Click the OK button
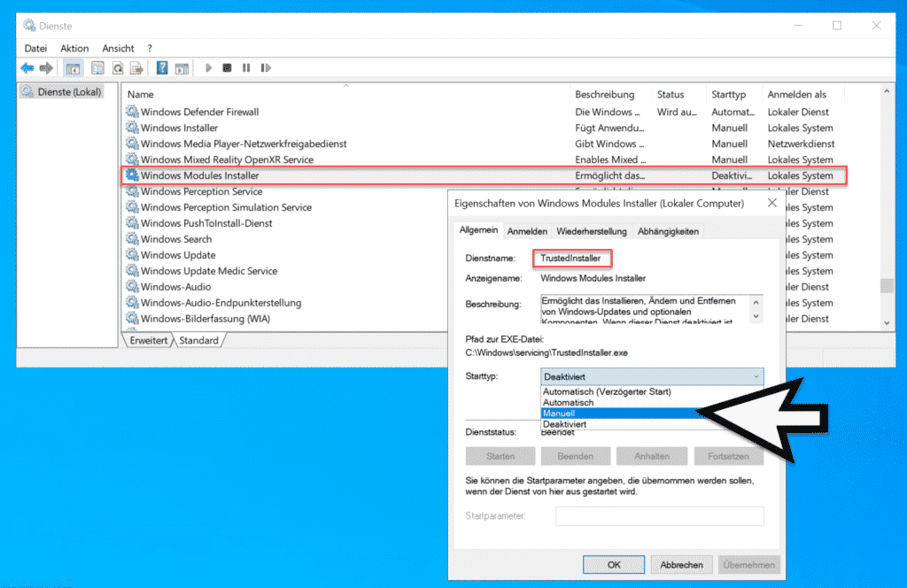 coord(614,565)
